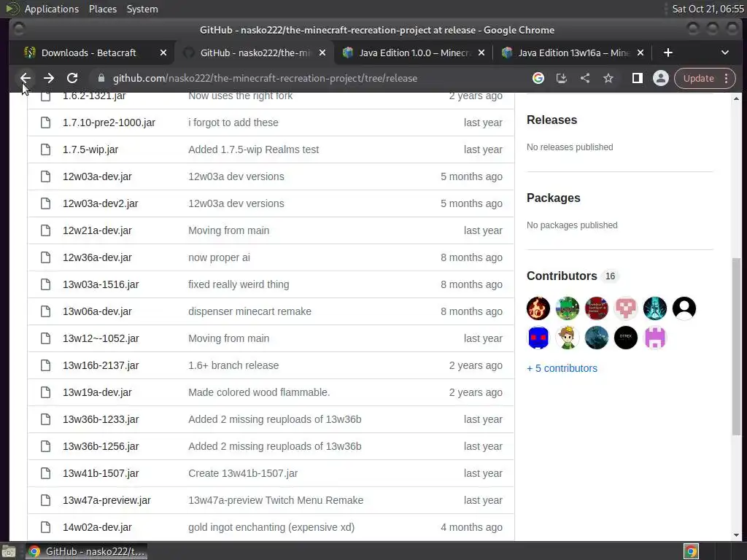This screenshot has width=747, height=560.
Task: Open file 13w12~-1052.jar
Action: (x=101, y=338)
